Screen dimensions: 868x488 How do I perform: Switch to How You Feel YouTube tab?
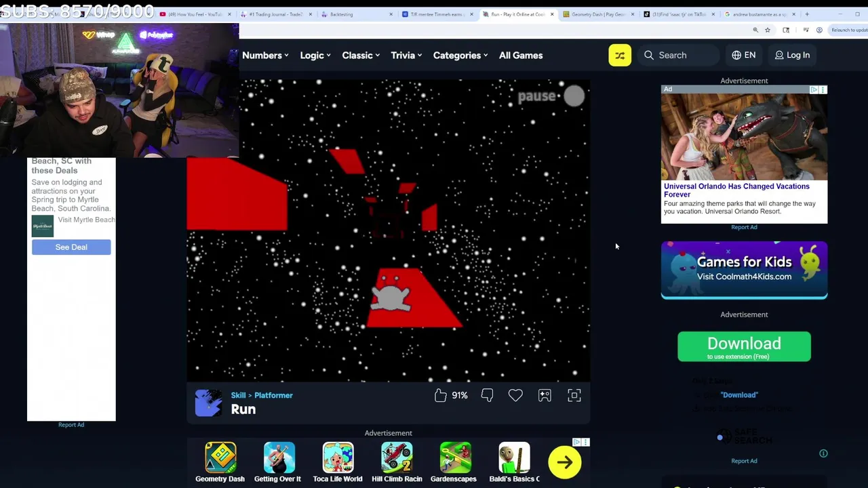[x=195, y=14]
